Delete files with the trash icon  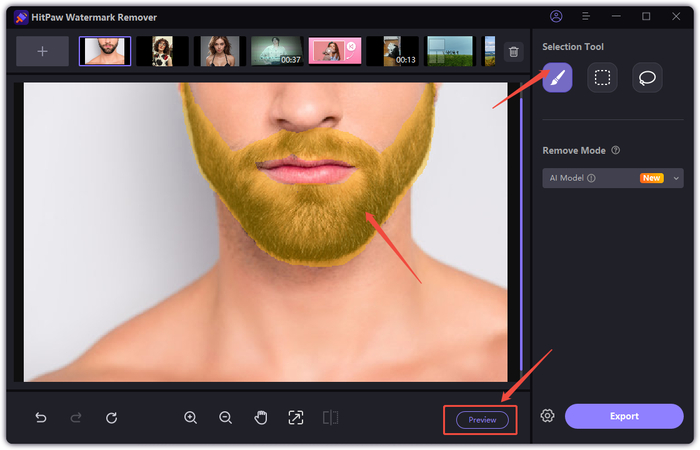click(513, 52)
